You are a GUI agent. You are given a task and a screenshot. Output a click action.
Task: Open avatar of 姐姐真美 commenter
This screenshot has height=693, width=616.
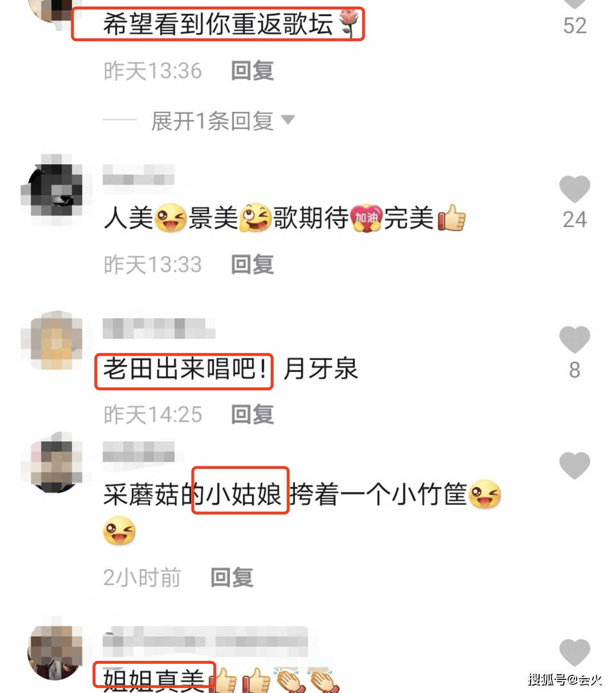55,653
